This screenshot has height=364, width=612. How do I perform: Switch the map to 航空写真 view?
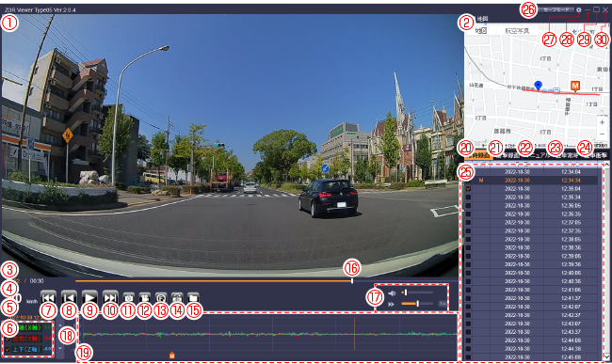point(518,31)
